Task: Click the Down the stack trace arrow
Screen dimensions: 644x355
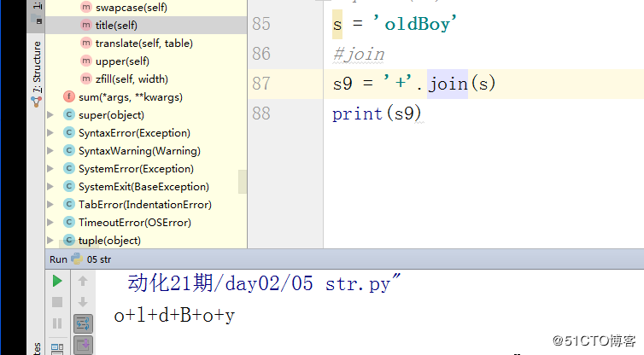Action: point(83,302)
